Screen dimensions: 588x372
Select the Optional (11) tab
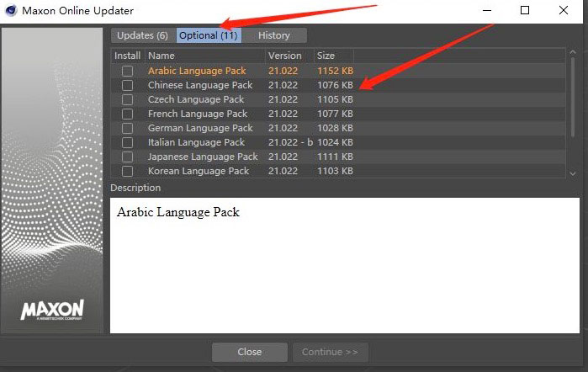[x=208, y=35]
